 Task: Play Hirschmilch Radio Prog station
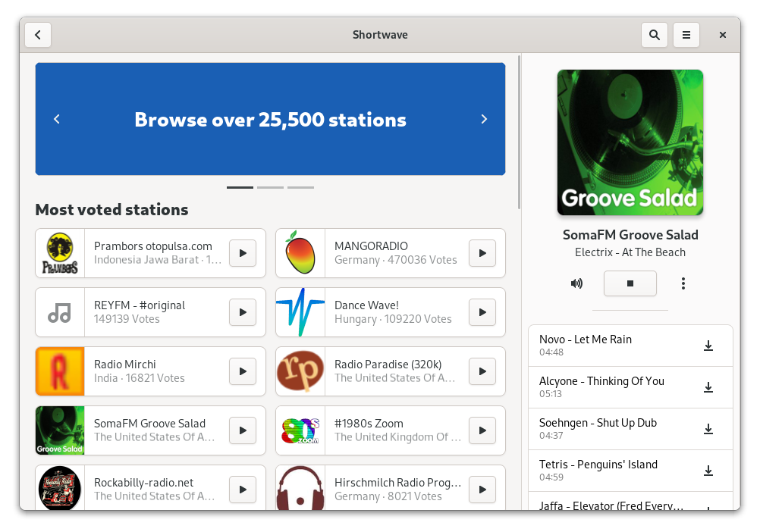click(482, 490)
